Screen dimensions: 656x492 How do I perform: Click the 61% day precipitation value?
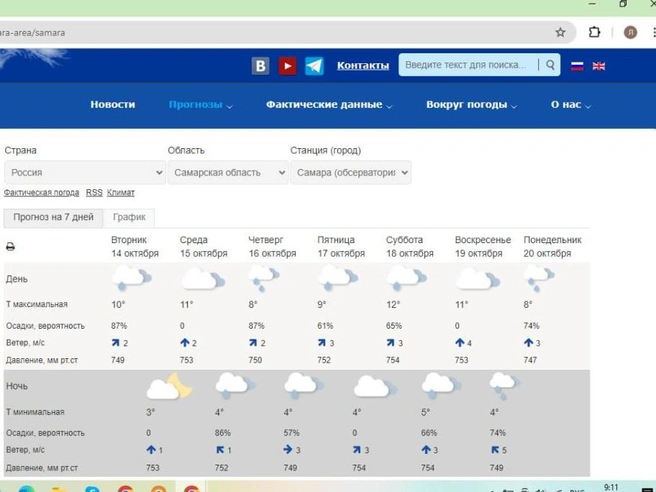point(325,326)
